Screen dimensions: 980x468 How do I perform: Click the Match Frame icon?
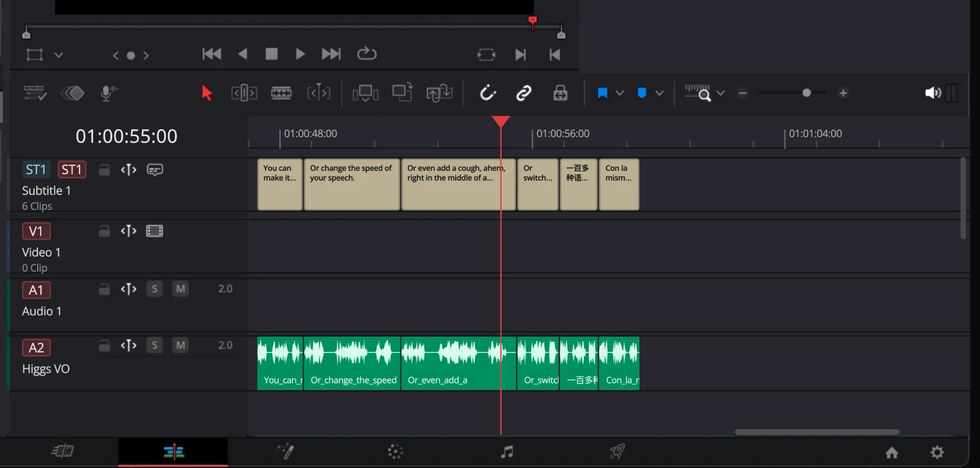[486, 54]
